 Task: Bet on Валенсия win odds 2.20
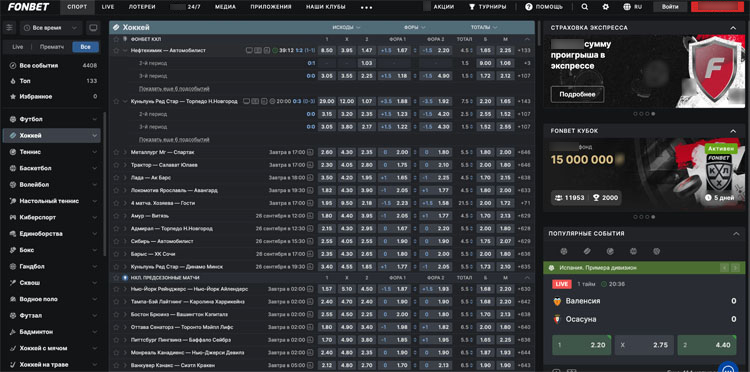581,345
